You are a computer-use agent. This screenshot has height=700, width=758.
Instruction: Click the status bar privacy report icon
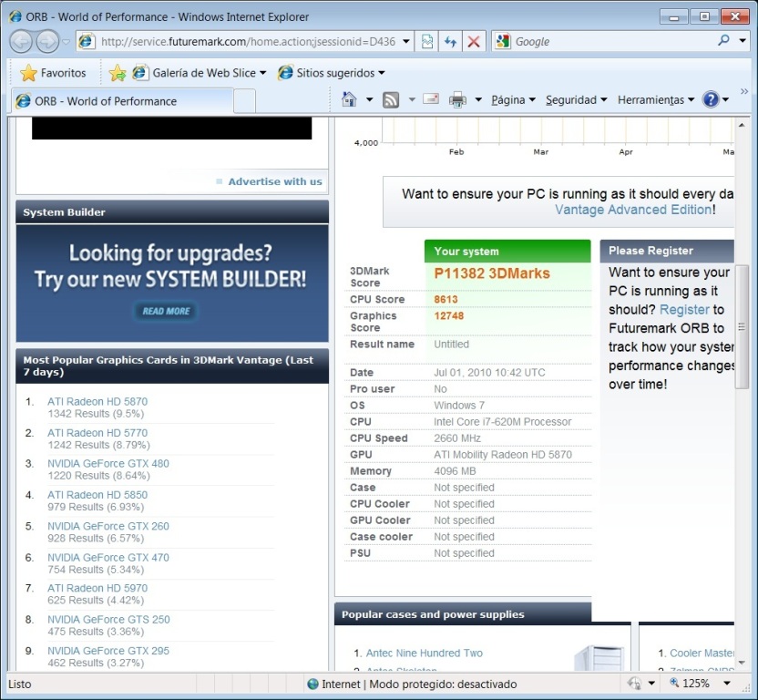(x=634, y=684)
